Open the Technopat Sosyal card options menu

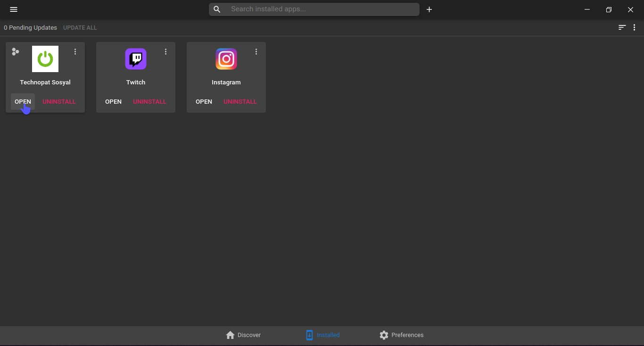(x=75, y=52)
